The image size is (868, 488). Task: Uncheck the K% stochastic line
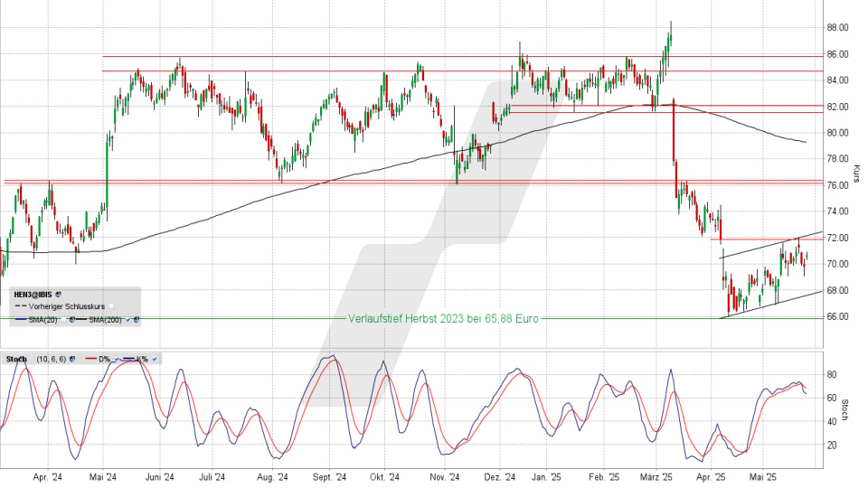pyautogui.click(x=154, y=359)
